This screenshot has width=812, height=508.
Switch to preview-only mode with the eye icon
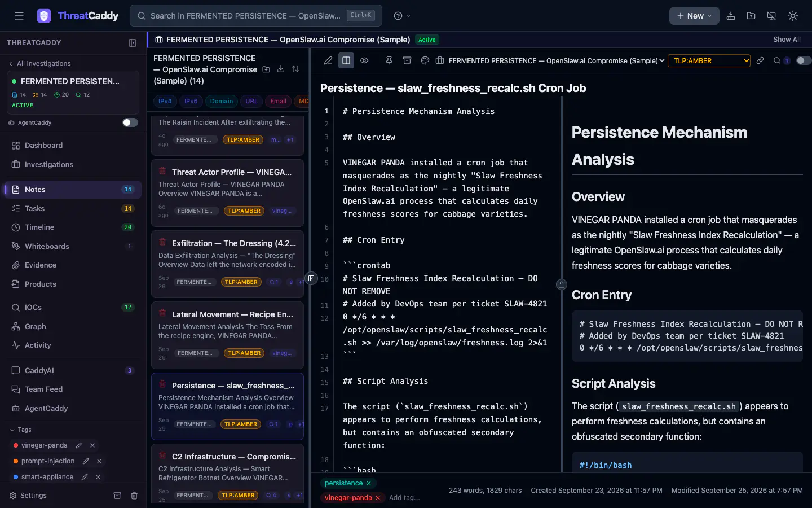click(x=364, y=60)
